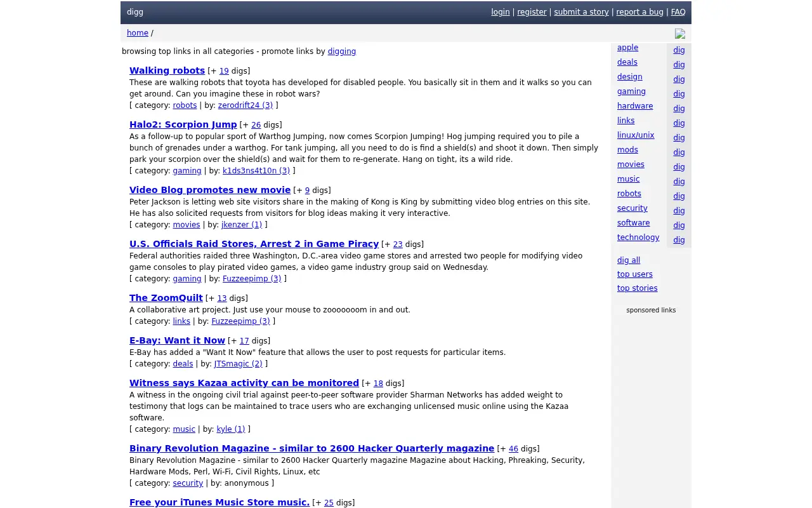Viewport: 812px width, 508px height.
Task: Click the 46 digs count link
Action: pyautogui.click(x=513, y=449)
